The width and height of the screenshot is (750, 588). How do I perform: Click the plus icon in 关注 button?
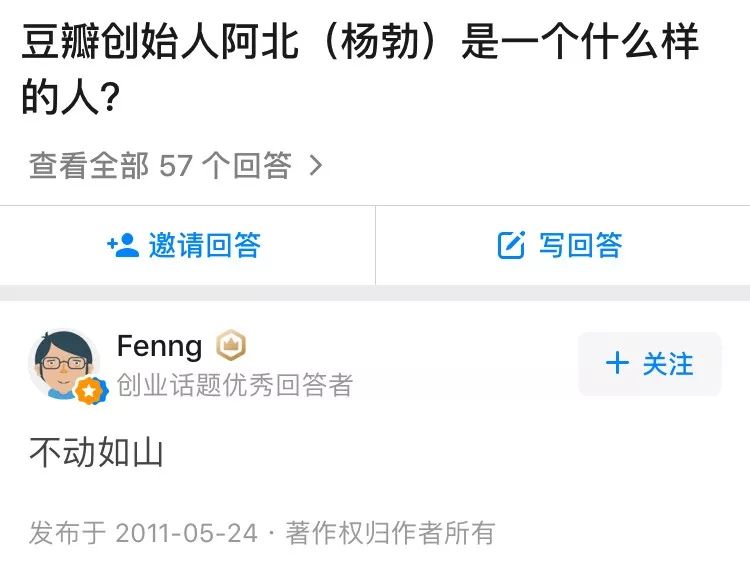(x=617, y=363)
